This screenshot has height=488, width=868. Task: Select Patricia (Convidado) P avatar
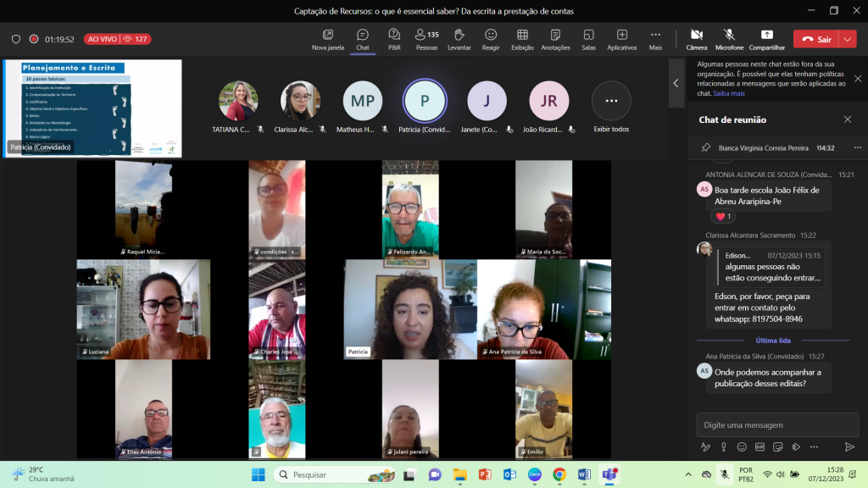click(425, 101)
